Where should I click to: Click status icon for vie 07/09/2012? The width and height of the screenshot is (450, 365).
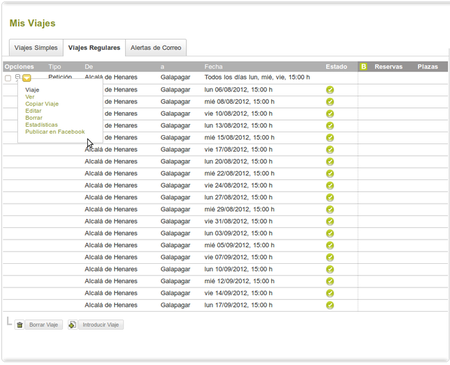coord(330,257)
